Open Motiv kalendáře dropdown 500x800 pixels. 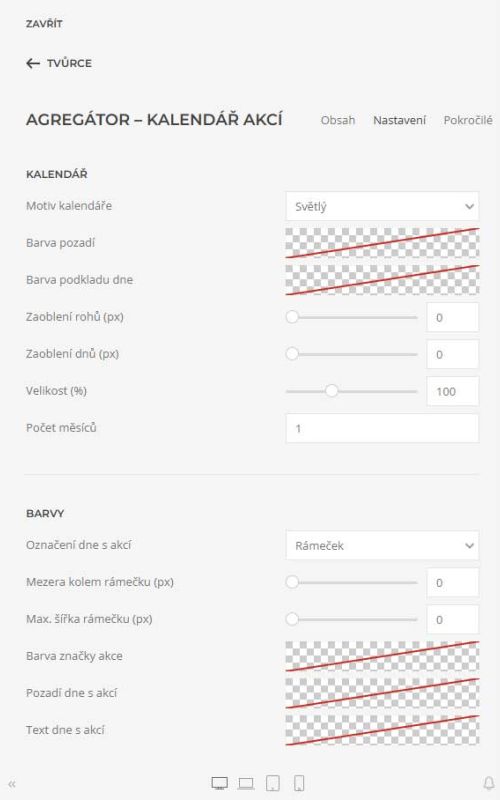[382, 207]
